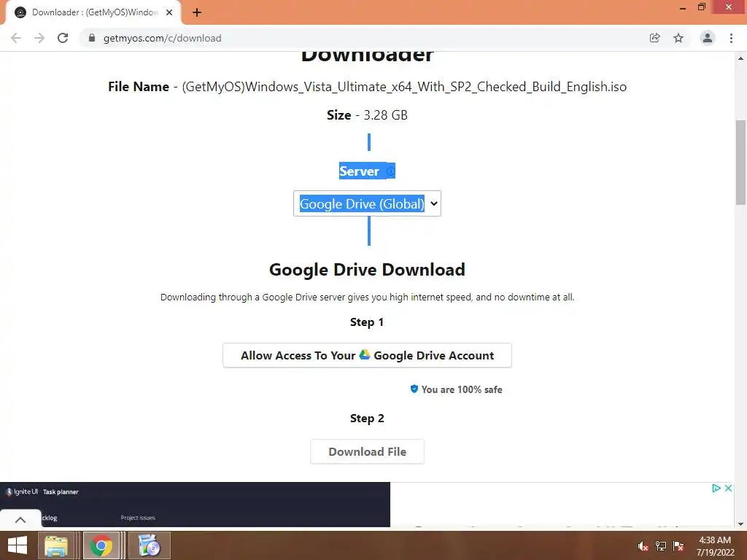Click the highlighted Server label
Screen dimensions: 747x560
coord(359,171)
